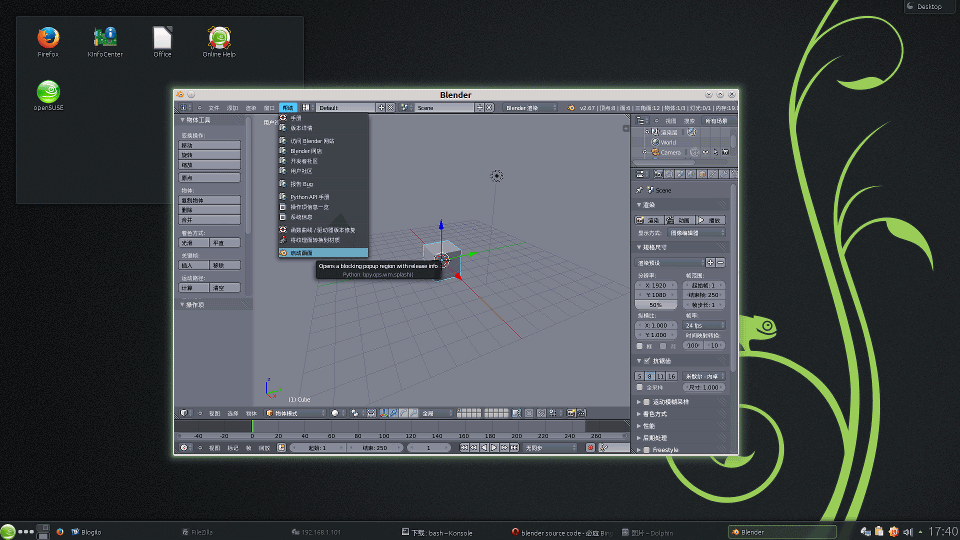
Task: Open the transform orientation dropdown
Action: 437,413
